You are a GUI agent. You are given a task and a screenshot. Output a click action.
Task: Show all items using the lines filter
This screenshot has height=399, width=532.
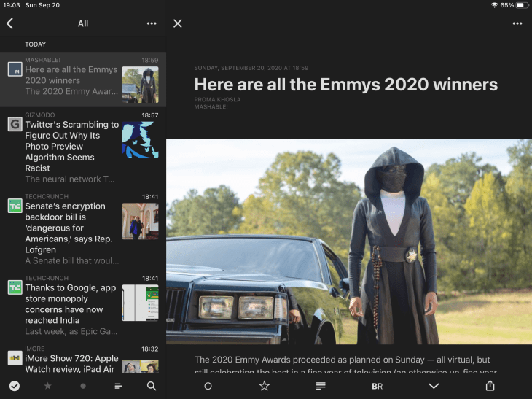point(118,386)
